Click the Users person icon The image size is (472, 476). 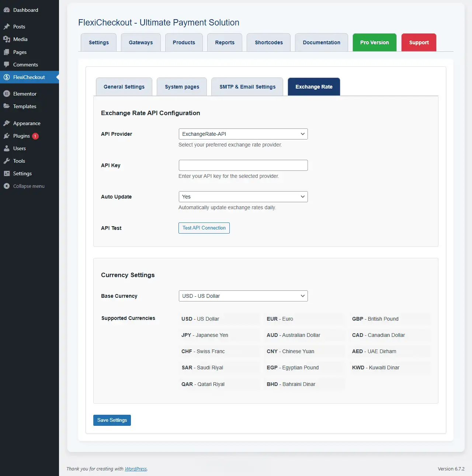(x=7, y=148)
